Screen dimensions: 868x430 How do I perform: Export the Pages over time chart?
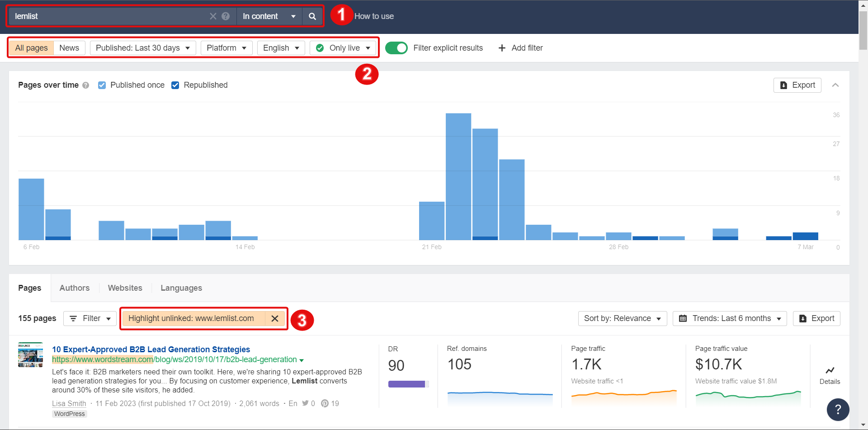pyautogui.click(x=797, y=85)
